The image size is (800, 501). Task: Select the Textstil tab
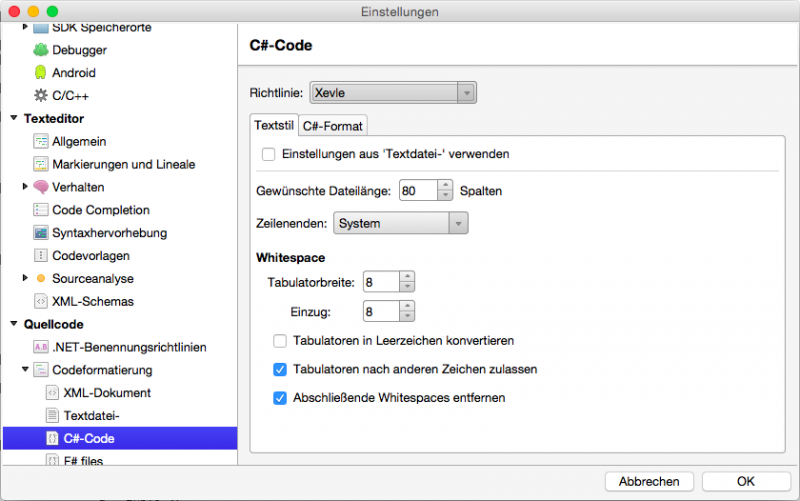[273, 126]
